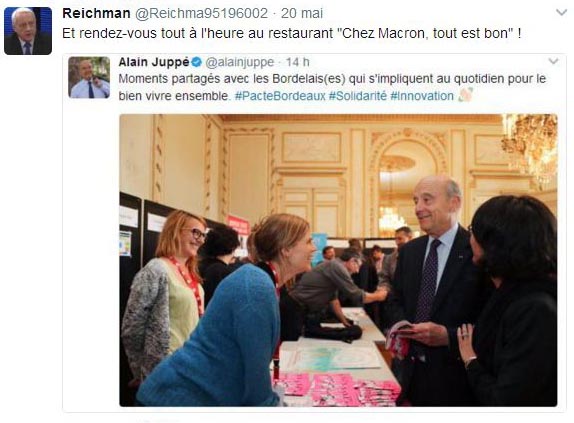Viewport: 574px width, 423px height.
Task: Open Reichman's profile avatar
Action: click(28, 31)
